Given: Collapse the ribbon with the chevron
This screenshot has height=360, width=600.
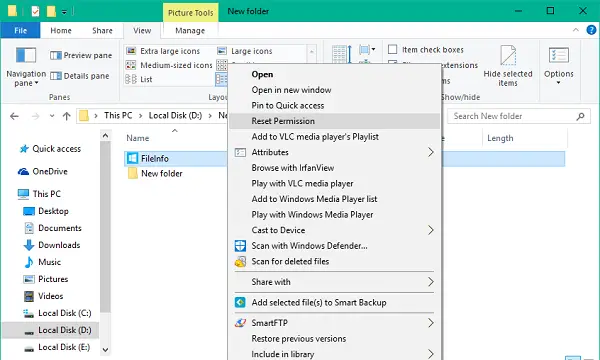Looking at the screenshot, I should click(576, 30).
